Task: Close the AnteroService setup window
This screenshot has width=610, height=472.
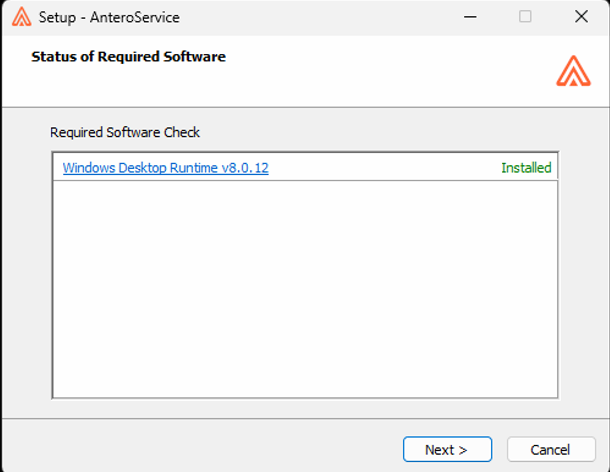Action: [x=581, y=17]
